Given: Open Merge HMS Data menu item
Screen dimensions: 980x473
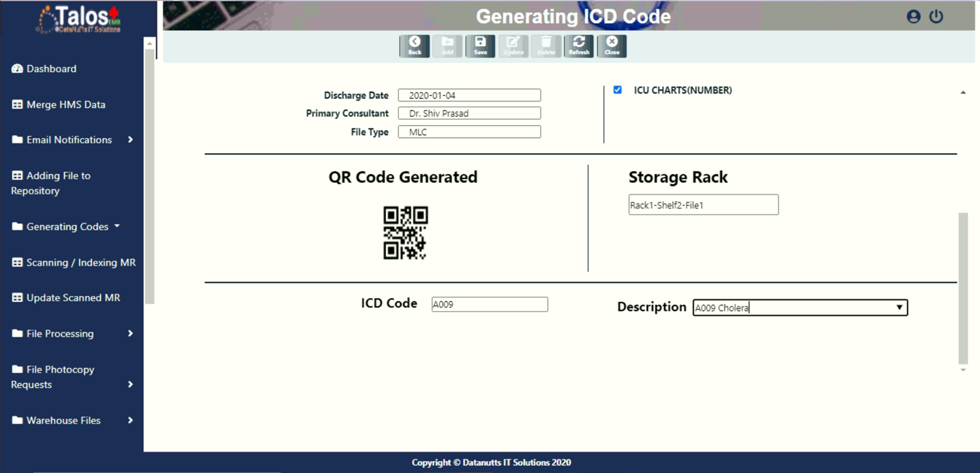Looking at the screenshot, I should pyautogui.click(x=66, y=104).
